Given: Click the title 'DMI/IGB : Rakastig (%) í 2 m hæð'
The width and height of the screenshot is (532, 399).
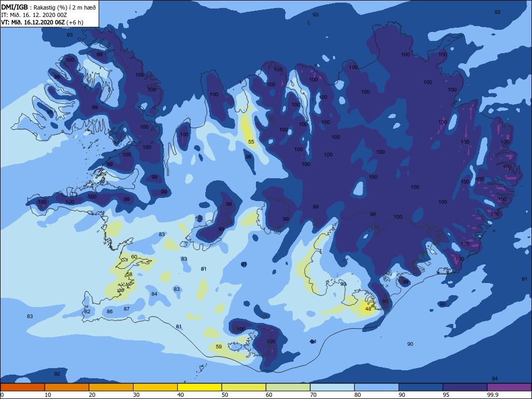Looking at the screenshot, I should point(48,7).
